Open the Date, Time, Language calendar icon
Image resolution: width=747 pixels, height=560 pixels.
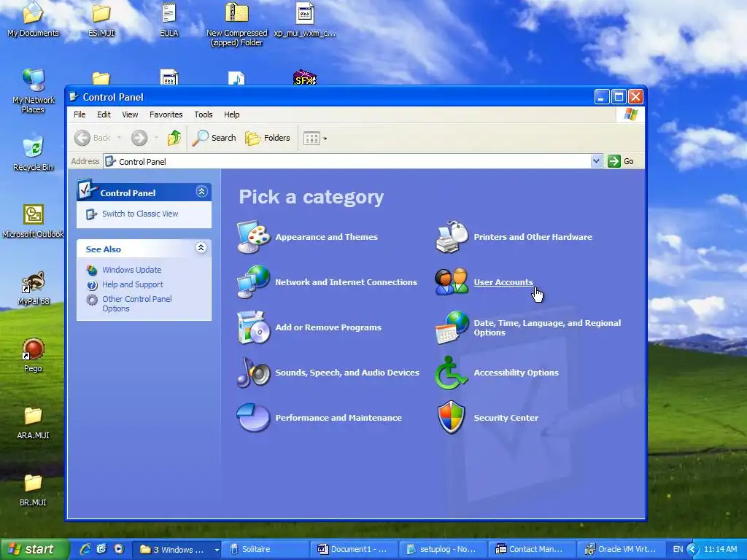click(452, 327)
